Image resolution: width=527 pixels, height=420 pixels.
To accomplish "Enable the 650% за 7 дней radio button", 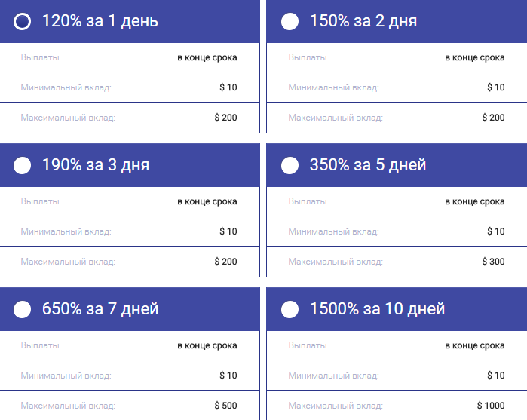I will 23,309.
